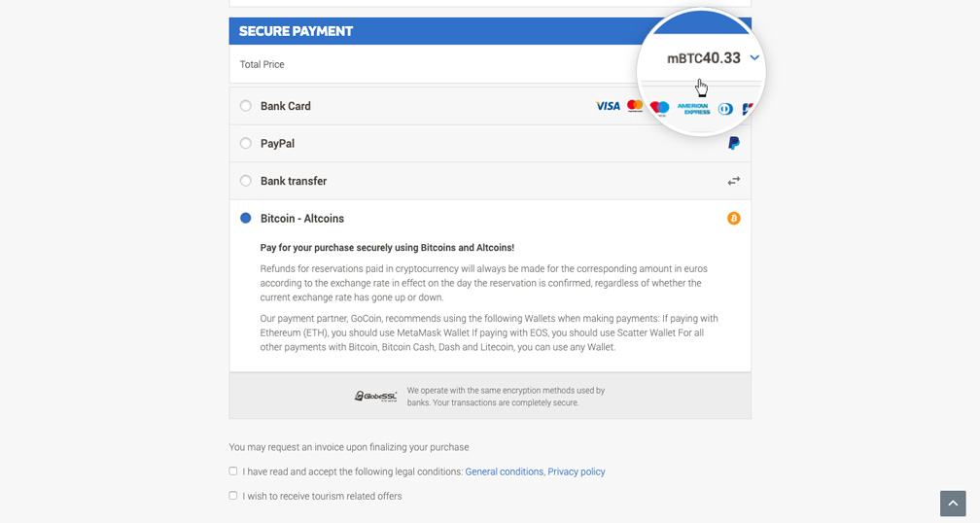This screenshot has width=980, height=523.
Task: Choose the Bank transfer radio option
Action: tap(246, 181)
